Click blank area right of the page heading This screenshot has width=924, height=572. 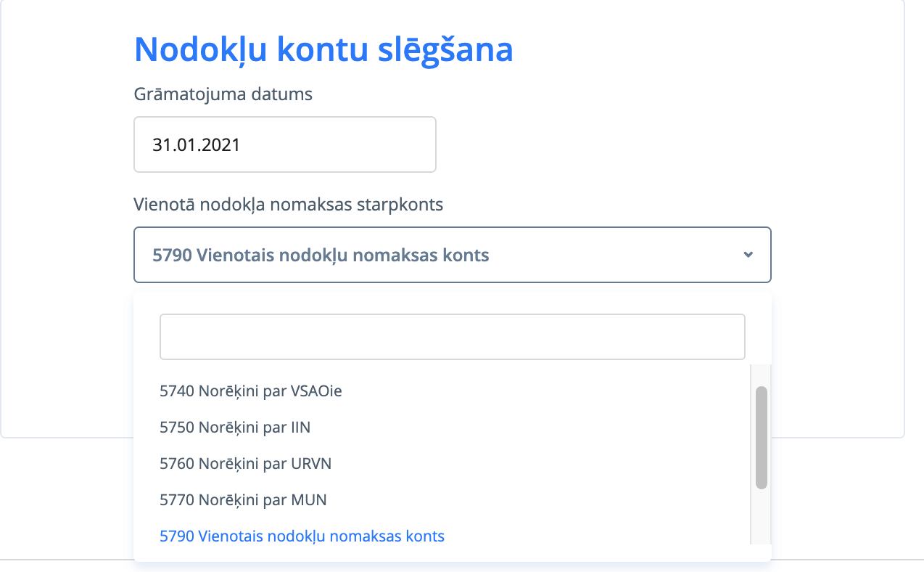[x=689, y=49]
